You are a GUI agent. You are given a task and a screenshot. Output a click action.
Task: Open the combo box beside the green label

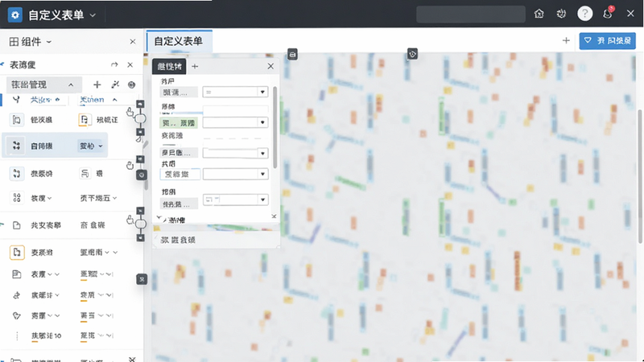pyautogui.click(x=235, y=122)
